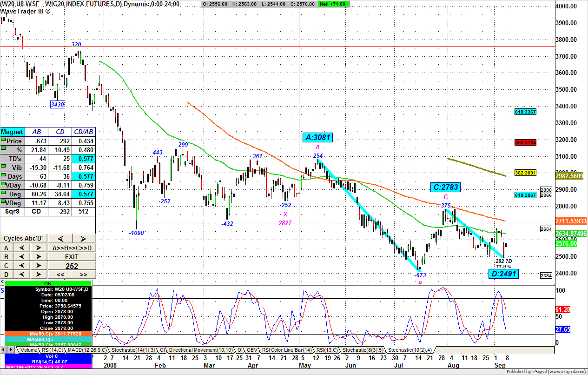Click the Magnet header cell
The height and width of the screenshot is (375, 588).
tap(13, 132)
